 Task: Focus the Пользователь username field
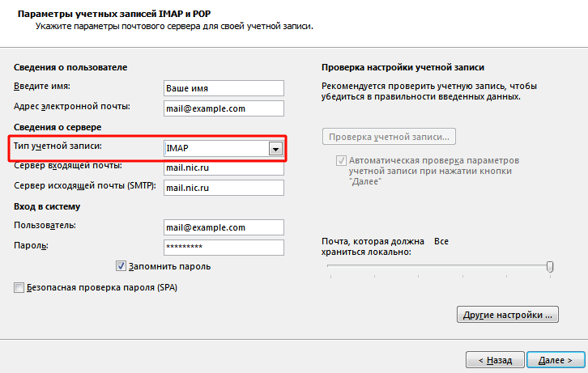coord(224,227)
